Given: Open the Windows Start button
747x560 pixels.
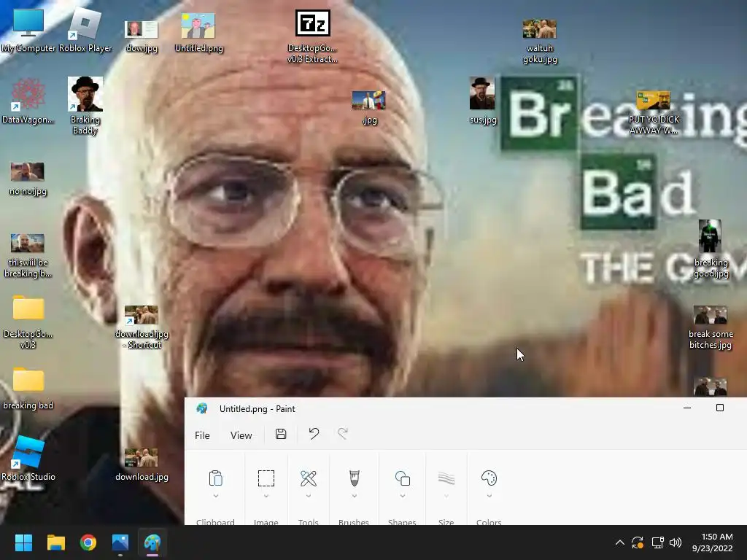Looking at the screenshot, I should click(23, 542).
